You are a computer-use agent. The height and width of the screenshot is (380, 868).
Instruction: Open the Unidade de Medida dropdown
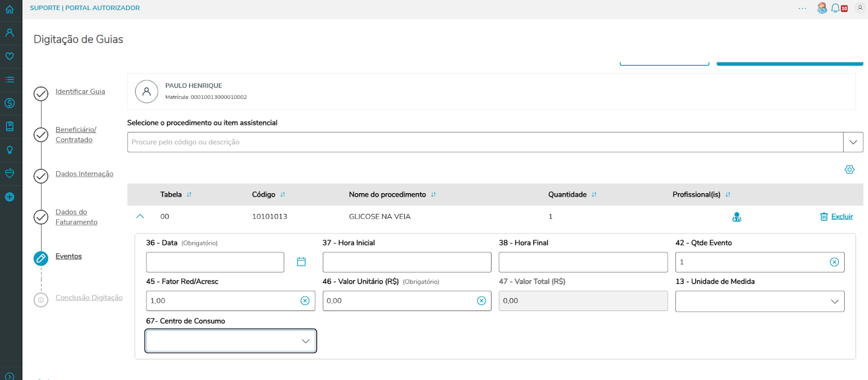tap(834, 302)
